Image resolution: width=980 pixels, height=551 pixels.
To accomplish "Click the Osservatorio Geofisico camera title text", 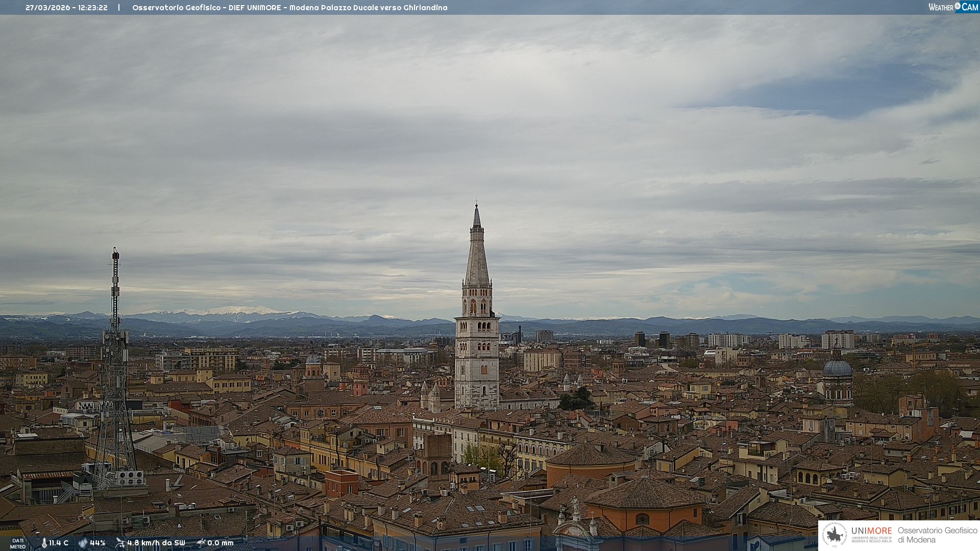I will pyautogui.click(x=289, y=8).
